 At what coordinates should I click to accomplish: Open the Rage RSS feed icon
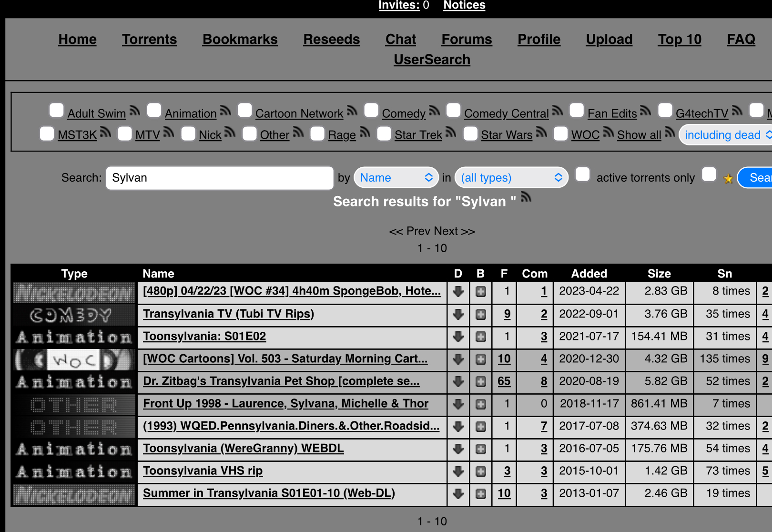click(365, 132)
